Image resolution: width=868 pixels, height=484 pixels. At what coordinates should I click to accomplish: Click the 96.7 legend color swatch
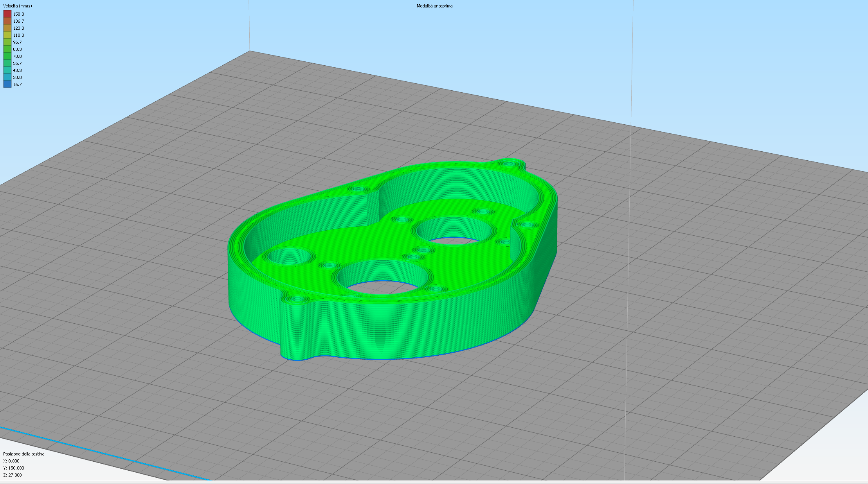click(x=7, y=42)
